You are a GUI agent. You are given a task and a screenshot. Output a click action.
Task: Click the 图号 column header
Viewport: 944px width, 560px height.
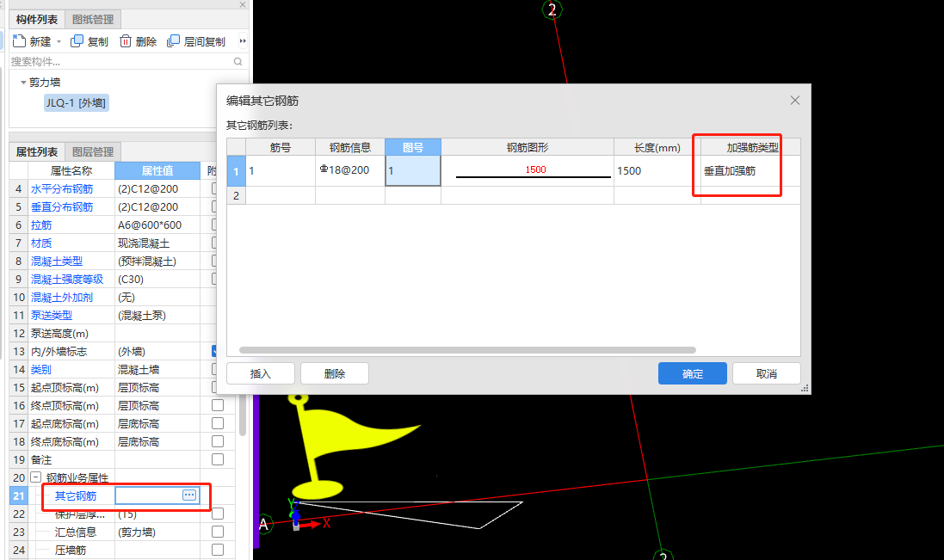413,147
